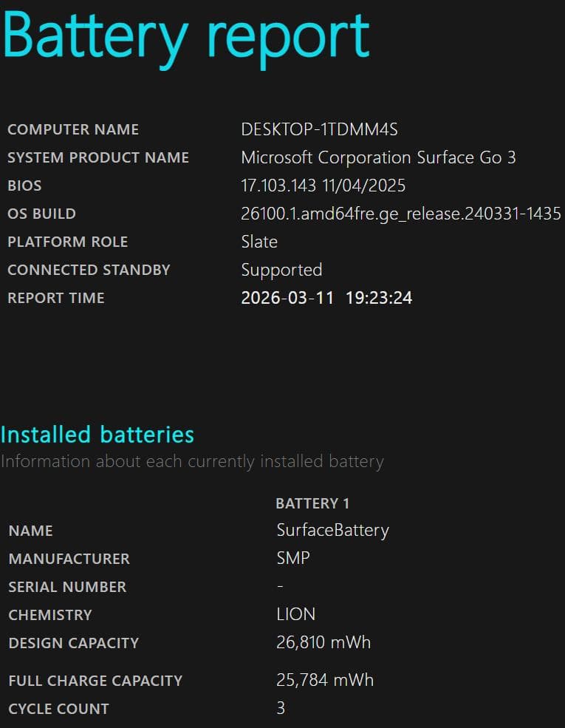
Task: Click the OS BUILD label
Action: click(x=42, y=214)
